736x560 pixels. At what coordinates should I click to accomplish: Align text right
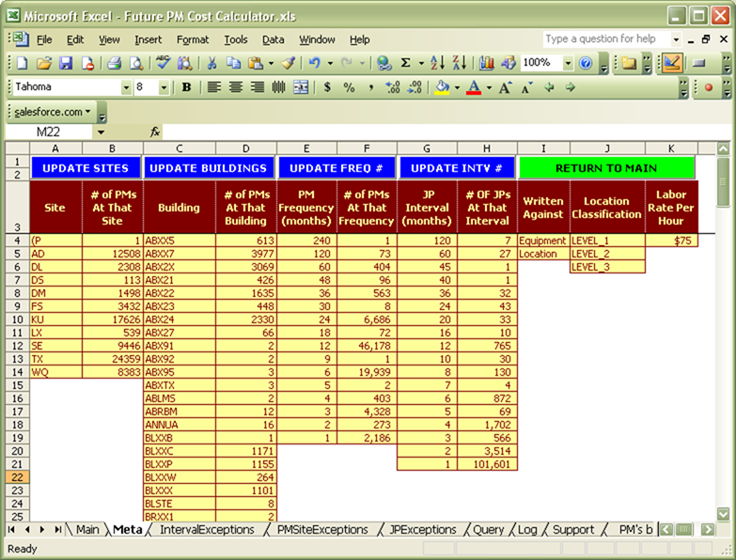(x=258, y=87)
